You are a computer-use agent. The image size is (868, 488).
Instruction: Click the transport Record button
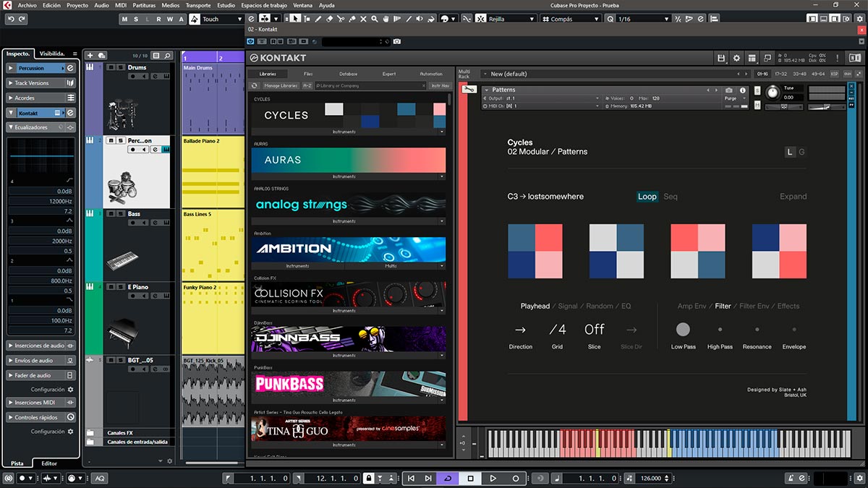[515, 478]
